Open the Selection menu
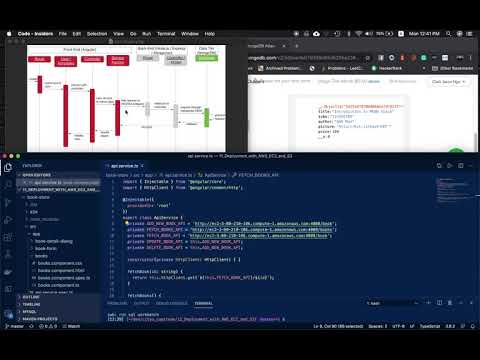The image size is (480, 360). (97, 34)
